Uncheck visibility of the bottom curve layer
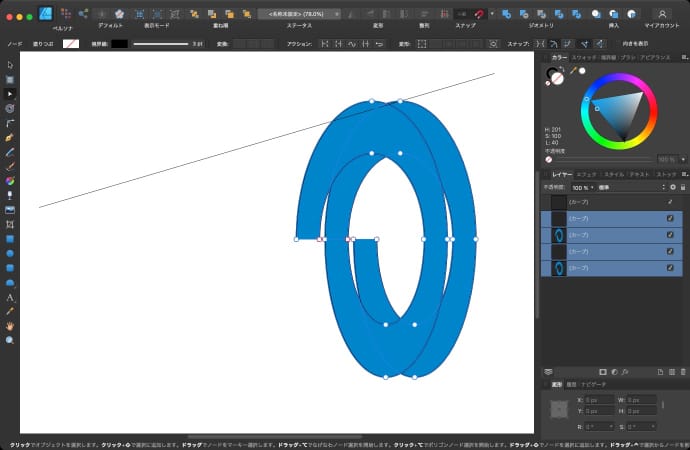690x450 pixels. tap(670, 269)
